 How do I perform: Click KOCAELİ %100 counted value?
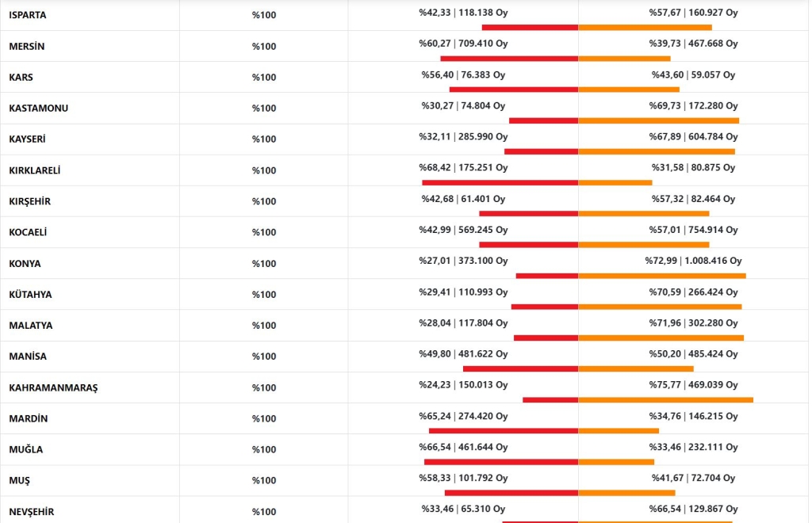(264, 232)
